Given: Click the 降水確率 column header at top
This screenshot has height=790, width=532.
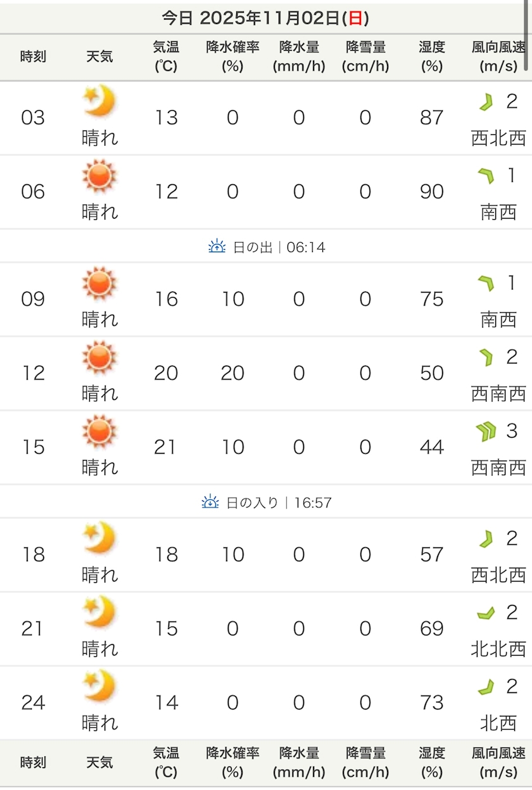Looking at the screenshot, I should click(x=232, y=56).
